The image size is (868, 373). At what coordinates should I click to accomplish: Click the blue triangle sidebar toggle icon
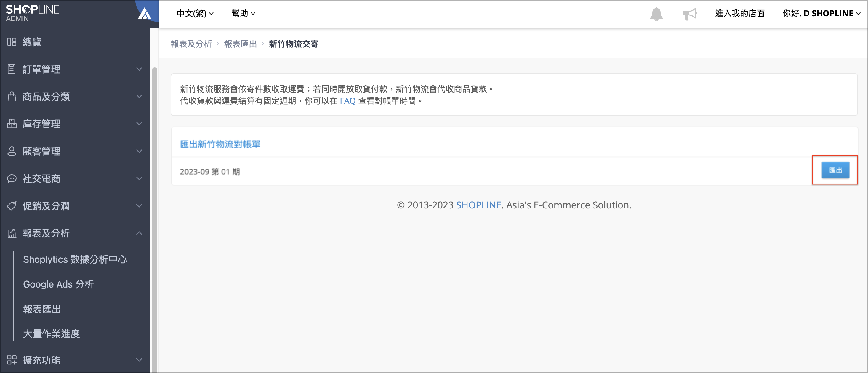click(145, 13)
